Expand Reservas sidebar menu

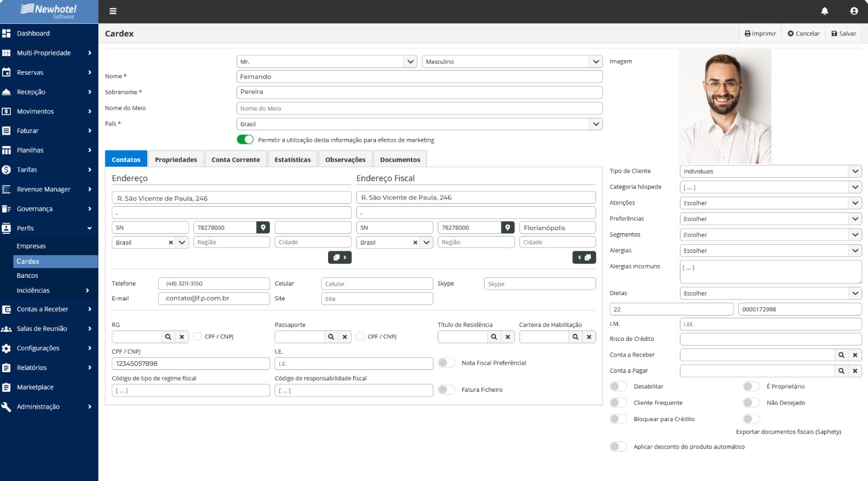(49, 72)
